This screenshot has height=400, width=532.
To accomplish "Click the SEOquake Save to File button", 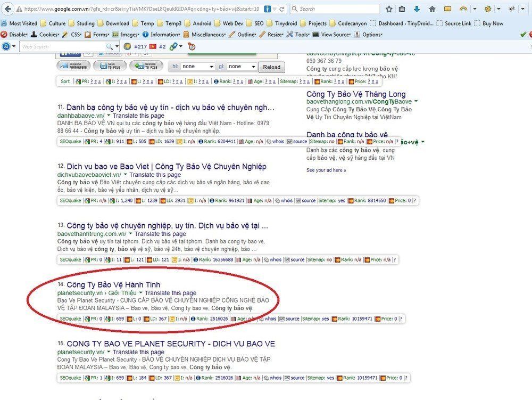I will coord(110,66).
